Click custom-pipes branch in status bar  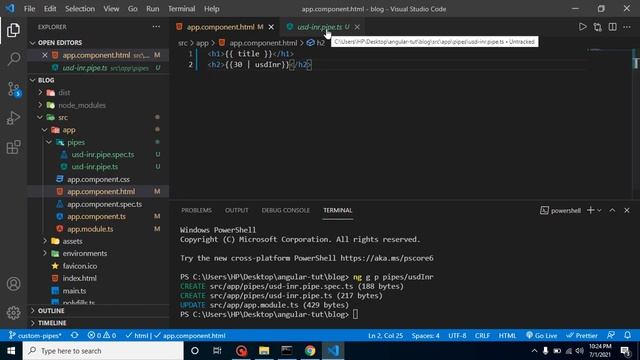(x=35, y=336)
